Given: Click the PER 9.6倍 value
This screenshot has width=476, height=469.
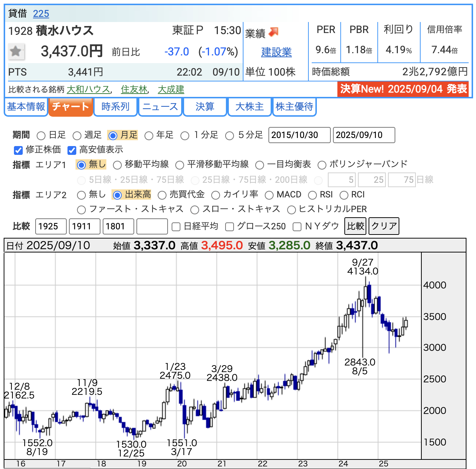Looking at the screenshot, I should 326,50.
